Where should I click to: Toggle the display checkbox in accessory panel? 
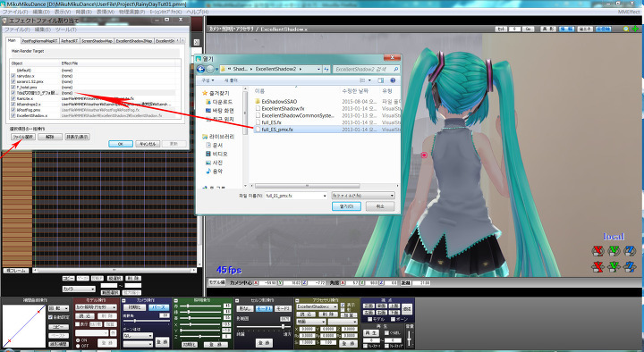pyautogui.click(x=343, y=305)
